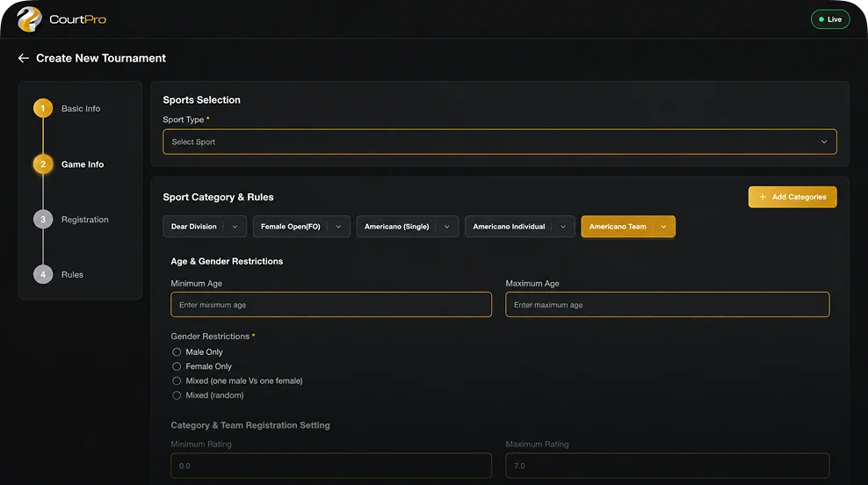Click the Minimum Rating field
Screen dimensions: 868x485
tap(331, 466)
